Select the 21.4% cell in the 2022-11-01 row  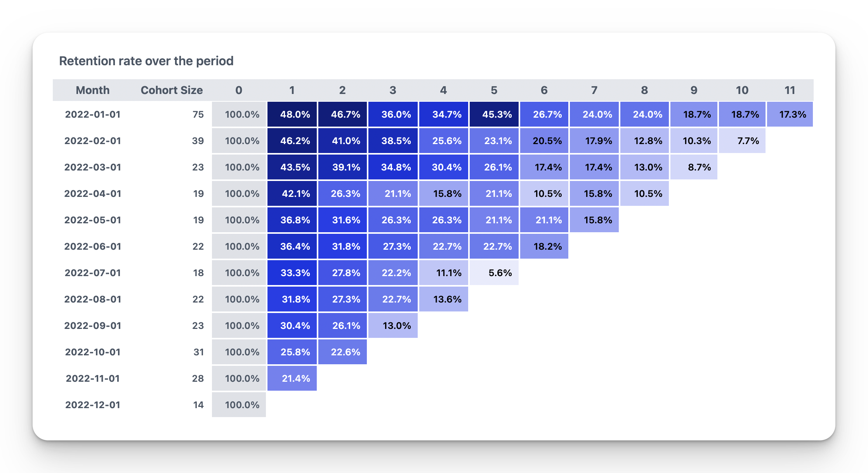tap(292, 378)
